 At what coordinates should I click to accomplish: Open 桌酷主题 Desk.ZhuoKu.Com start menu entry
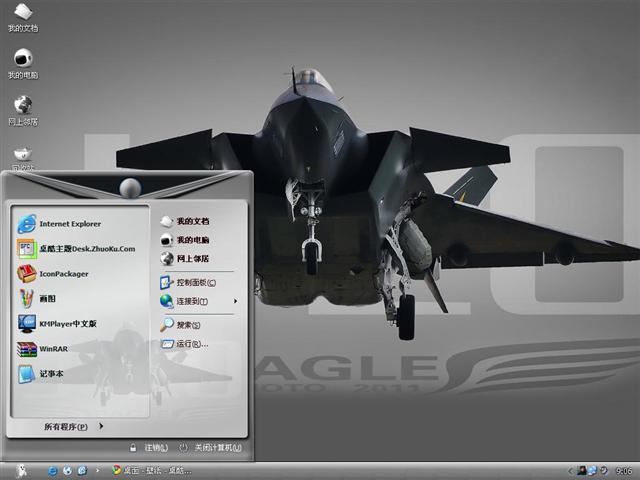pos(76,249)
